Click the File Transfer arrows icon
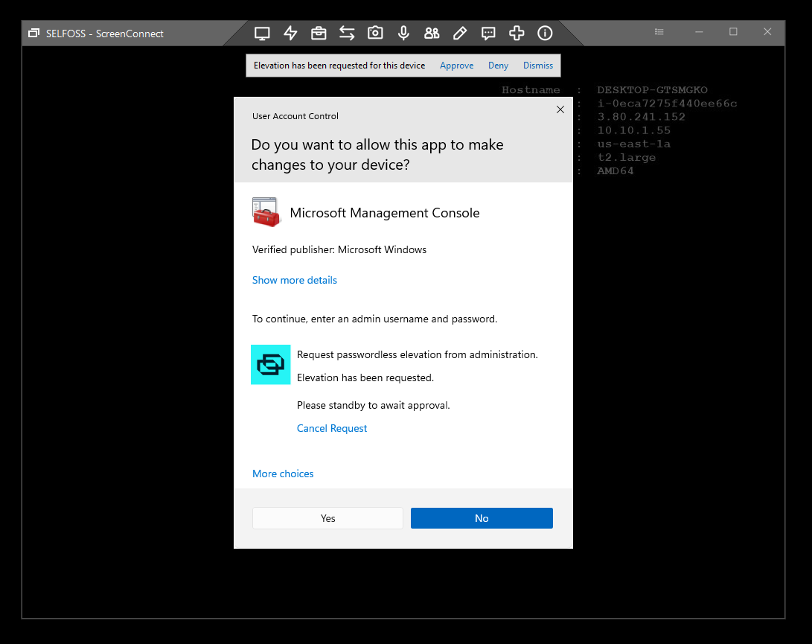The image size is (812, 644). tap(347, 34)
